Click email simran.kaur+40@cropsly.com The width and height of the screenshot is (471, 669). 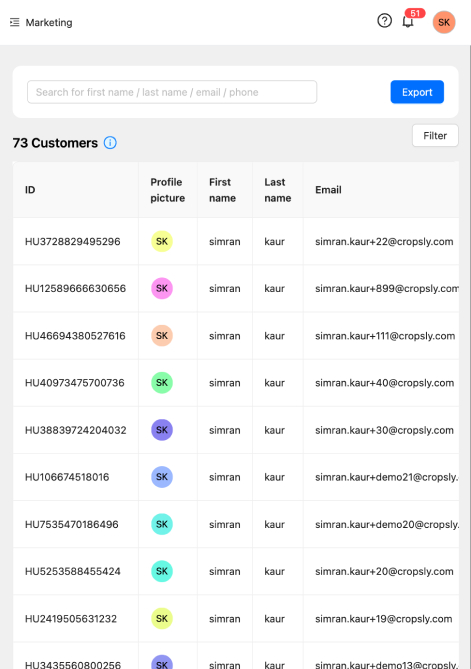[x=384, y=383]
